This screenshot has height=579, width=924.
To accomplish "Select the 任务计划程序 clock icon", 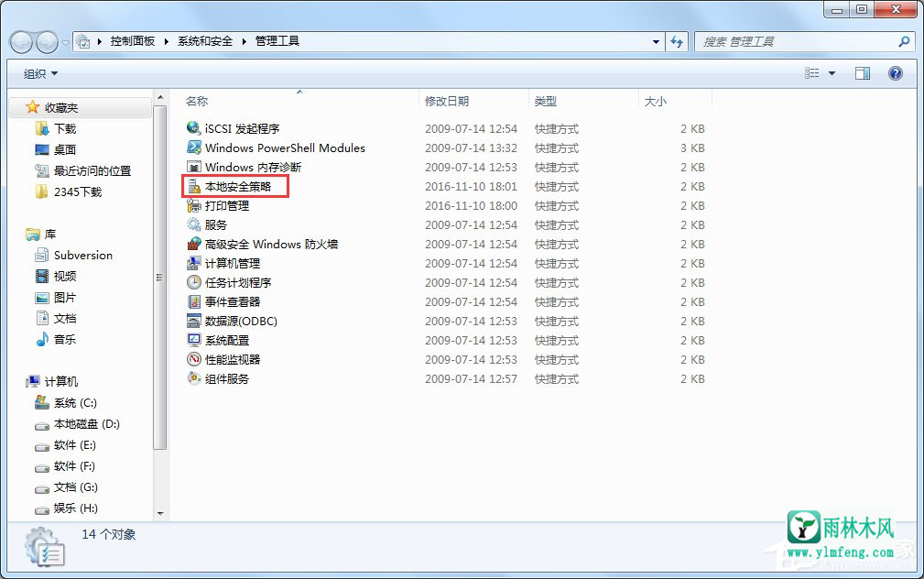I will click(194, 282).
